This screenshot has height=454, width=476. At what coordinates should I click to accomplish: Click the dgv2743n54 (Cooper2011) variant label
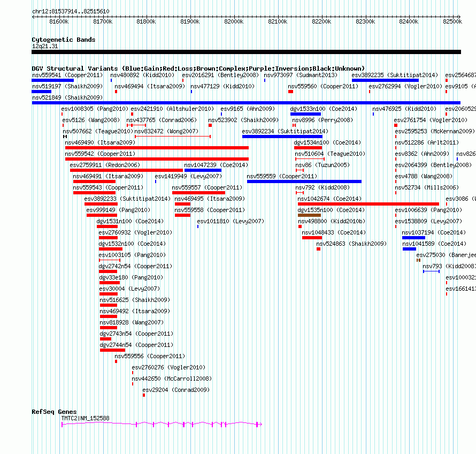[x=136, y=334]
